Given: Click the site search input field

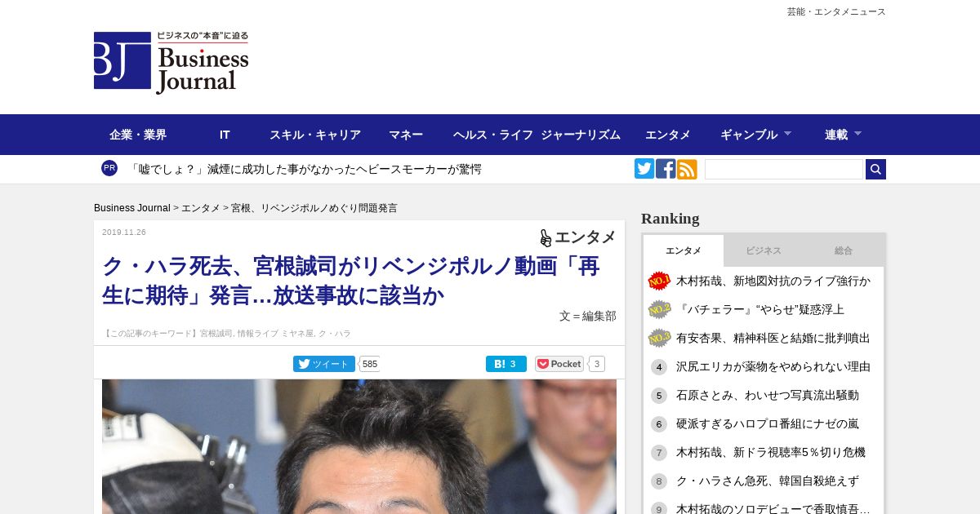Looking at the screenshot, I should click(x=784, y=169).
